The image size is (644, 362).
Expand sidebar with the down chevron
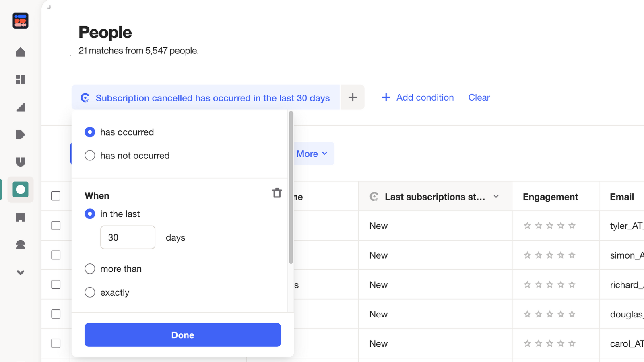coord(21,273)
